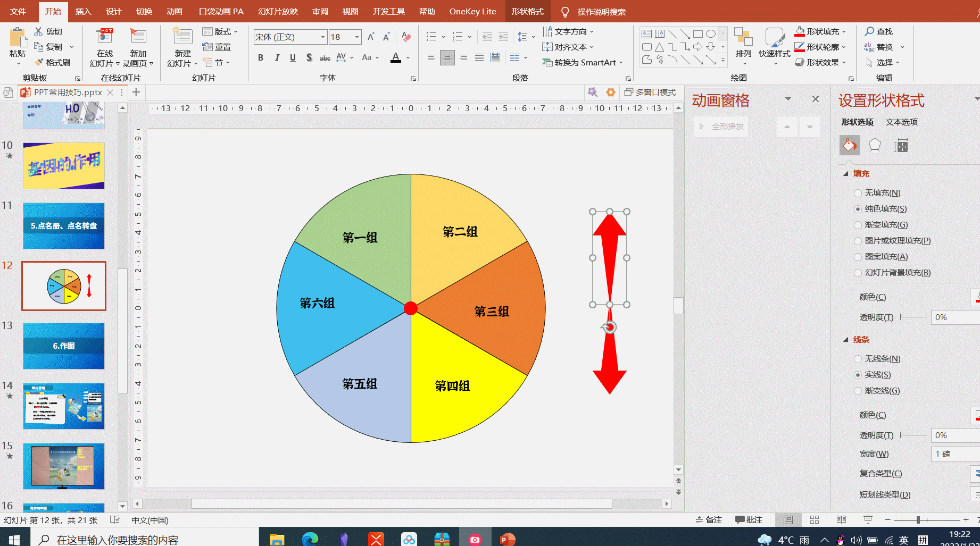Image resolution: width=980 pixels, height=546 pixels.
Task: Select slide 10 thumbnail
Action: (x=64, y=166)
